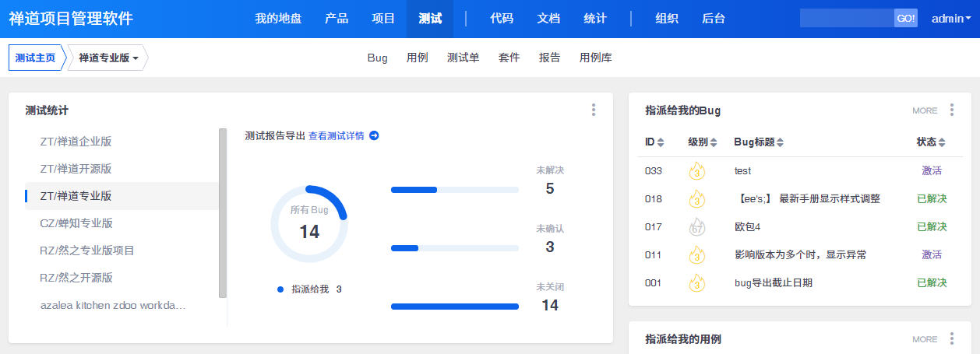980x354 pixels.
Task: Expand the 禅道专业版 product dropdown
Action: (x=108, y=58)
